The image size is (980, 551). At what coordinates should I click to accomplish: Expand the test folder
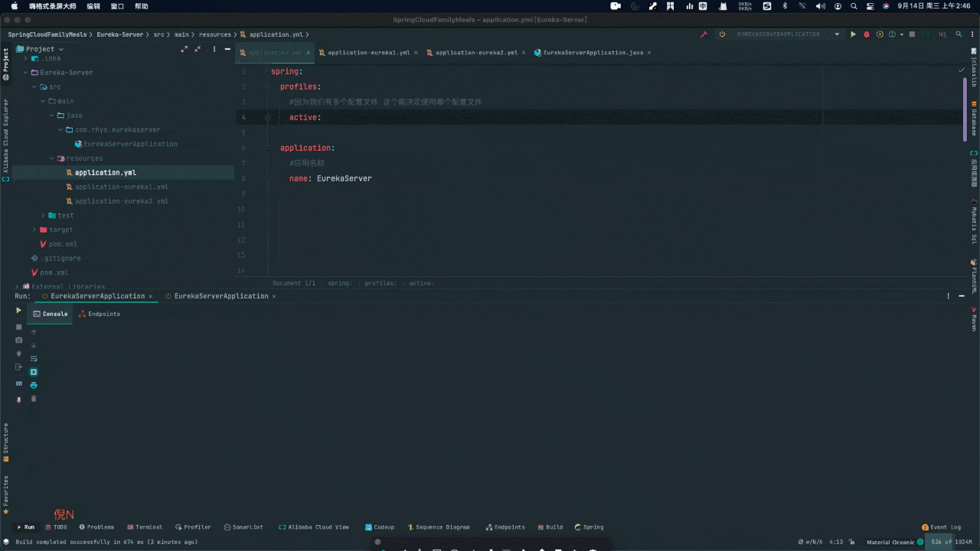click(x=43, y=216)
